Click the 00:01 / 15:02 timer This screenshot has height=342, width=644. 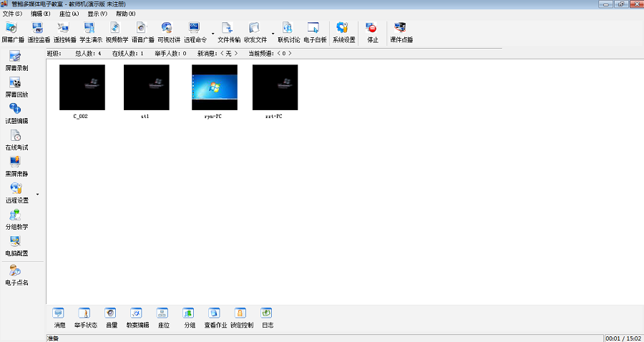point(623,338)
